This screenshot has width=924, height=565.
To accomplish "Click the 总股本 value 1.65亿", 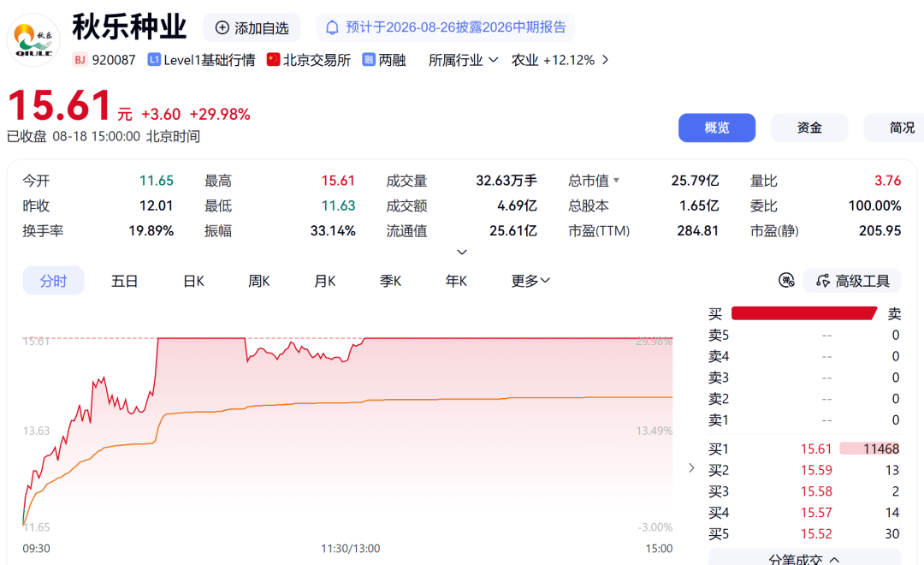I will click(x=699, y=205).
